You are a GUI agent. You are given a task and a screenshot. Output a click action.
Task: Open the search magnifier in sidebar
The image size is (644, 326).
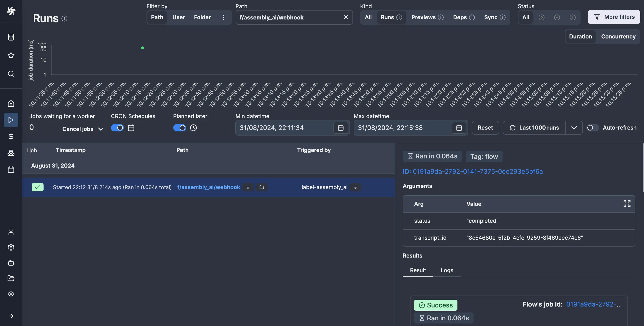11,74
